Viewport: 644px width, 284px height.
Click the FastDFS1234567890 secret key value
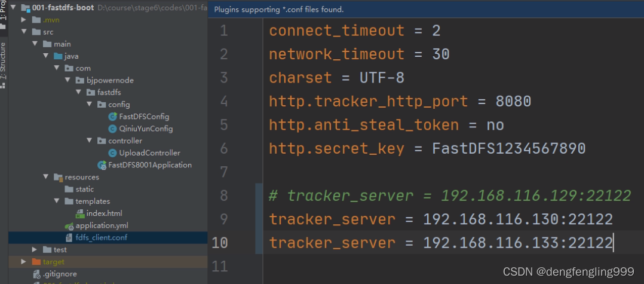coord(509,149)
